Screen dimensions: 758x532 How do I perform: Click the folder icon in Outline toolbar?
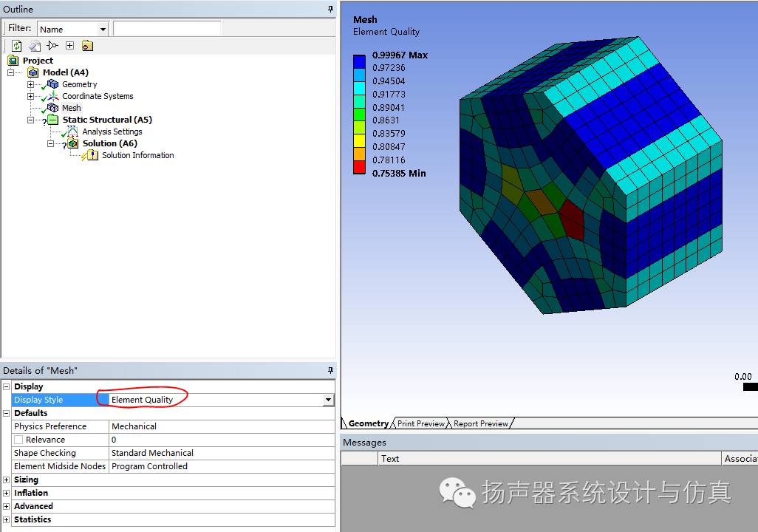click(87, 46)
